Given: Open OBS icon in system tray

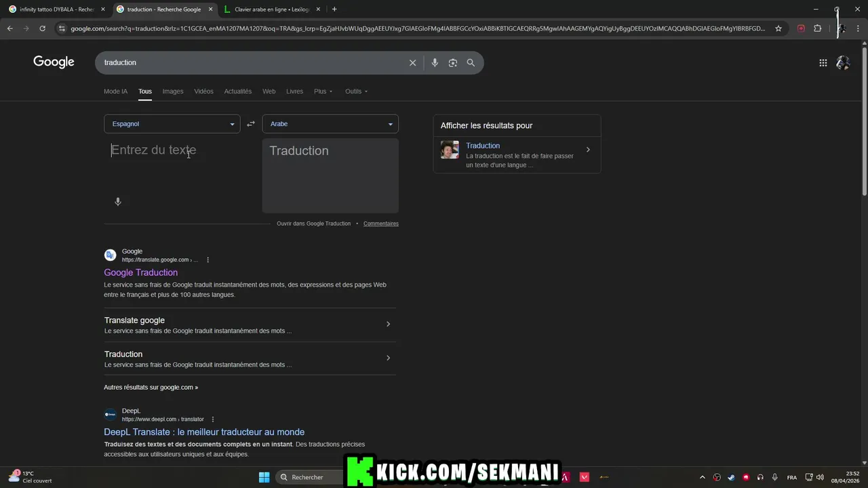Looking at the screenshot, I should click(x=717, y=477).
